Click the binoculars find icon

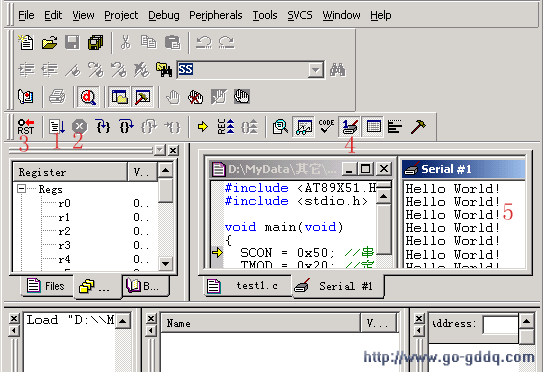point(338,70)
